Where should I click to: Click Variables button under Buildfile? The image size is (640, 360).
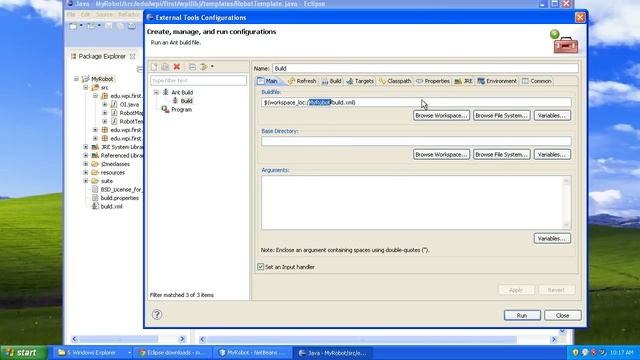tap(552, 116)
